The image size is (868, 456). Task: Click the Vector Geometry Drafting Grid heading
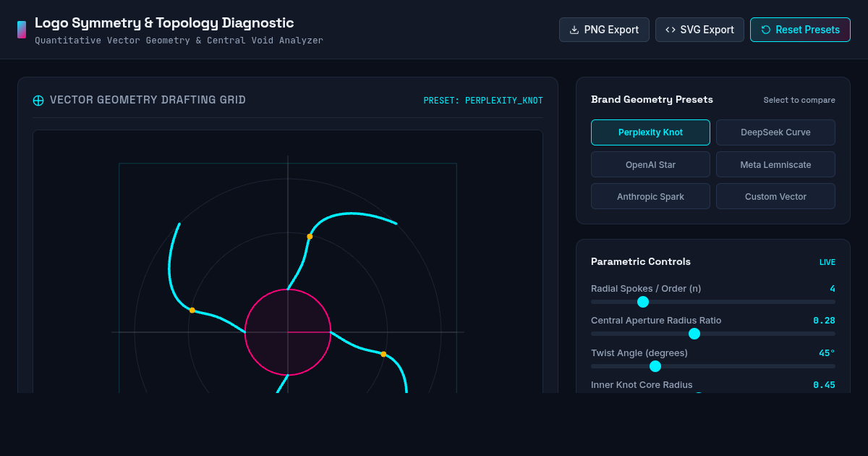[x=148, y=100]
